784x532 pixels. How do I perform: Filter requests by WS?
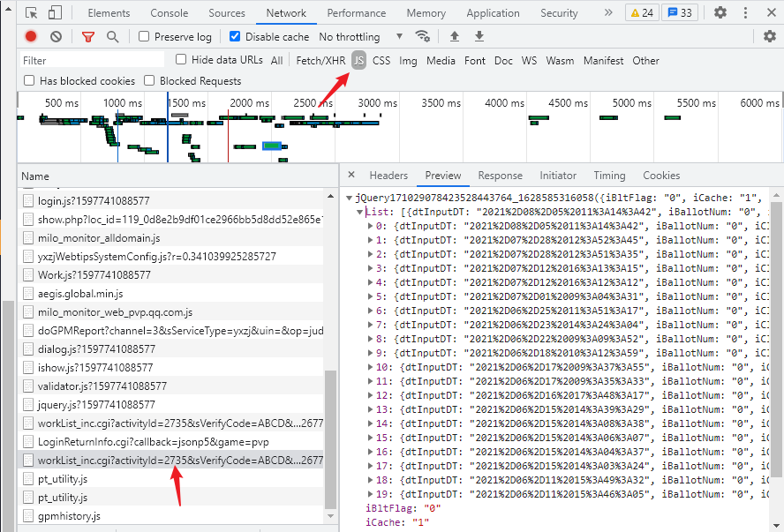[x=529, y=61]
